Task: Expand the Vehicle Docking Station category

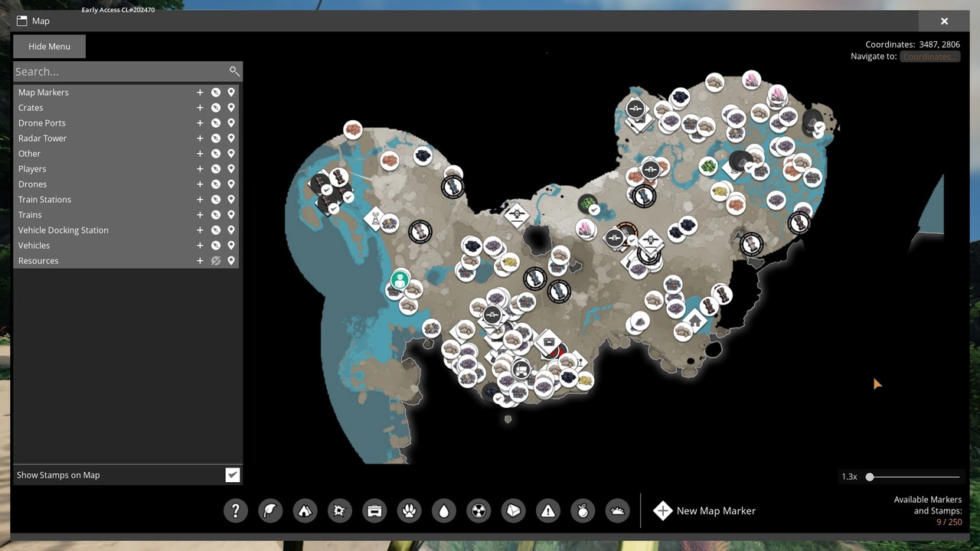Action: pyautogui.click(x=200, y=230)
